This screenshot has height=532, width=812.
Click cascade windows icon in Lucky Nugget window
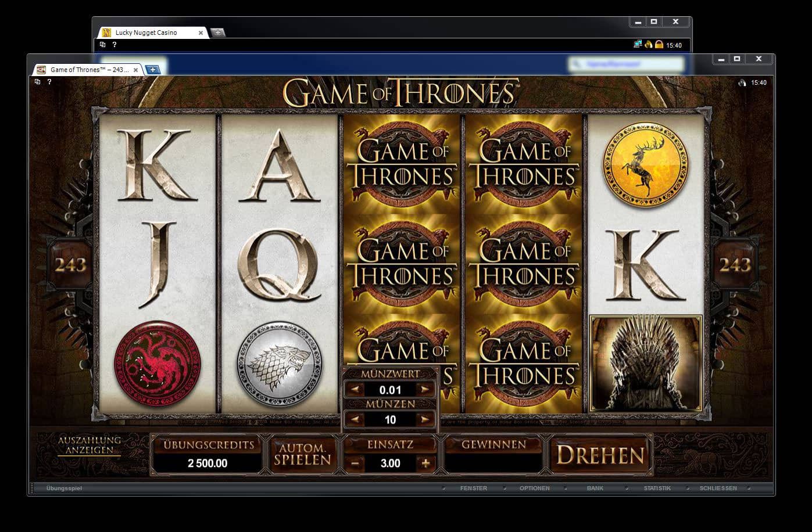(102, 45)
